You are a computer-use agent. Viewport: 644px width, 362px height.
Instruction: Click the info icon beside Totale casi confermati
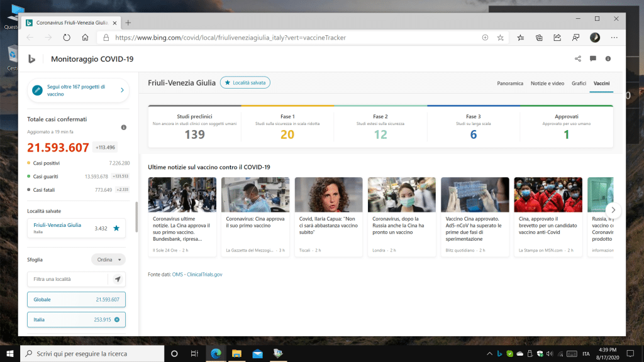point(123,128)
